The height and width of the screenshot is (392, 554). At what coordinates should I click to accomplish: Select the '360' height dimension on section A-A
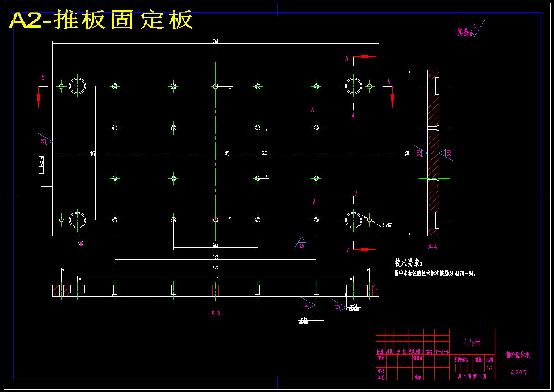click(407, 153)
